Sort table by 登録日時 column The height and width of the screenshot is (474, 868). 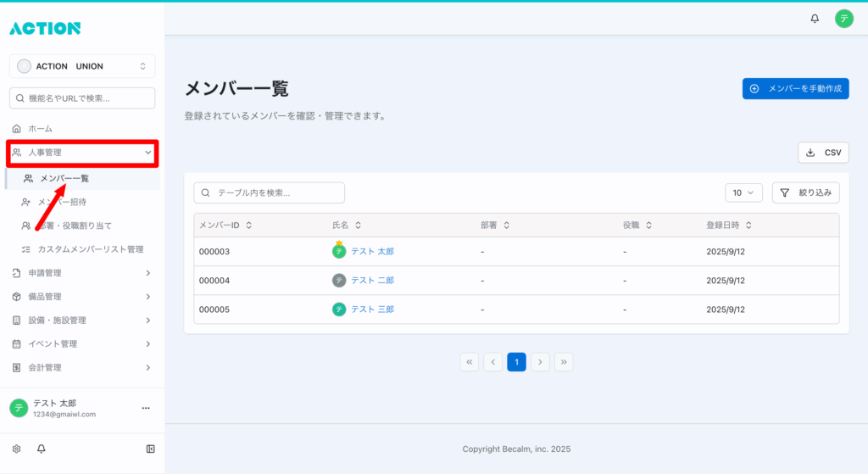(x=729, y=226)
